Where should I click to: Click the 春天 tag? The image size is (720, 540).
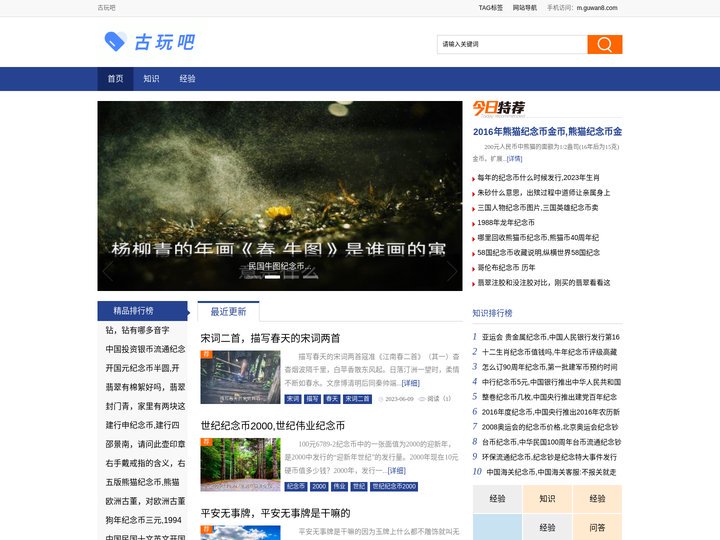(x=332, y=399)
